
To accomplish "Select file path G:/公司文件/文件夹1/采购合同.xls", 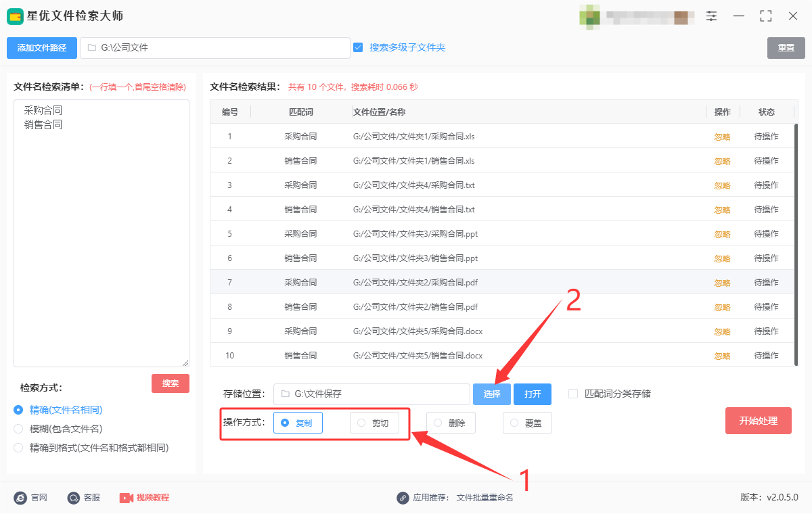I will [x=413, y=137].
